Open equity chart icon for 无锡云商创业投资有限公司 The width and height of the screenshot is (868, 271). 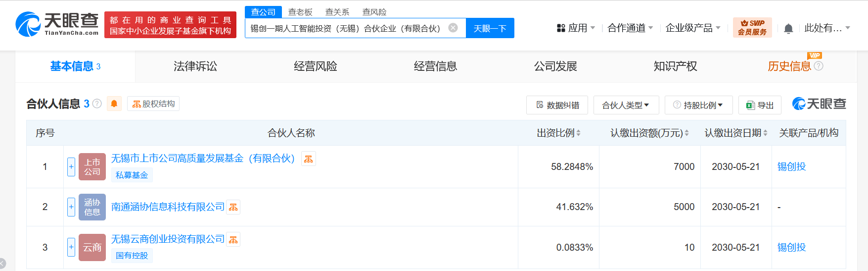pos(233,239)
